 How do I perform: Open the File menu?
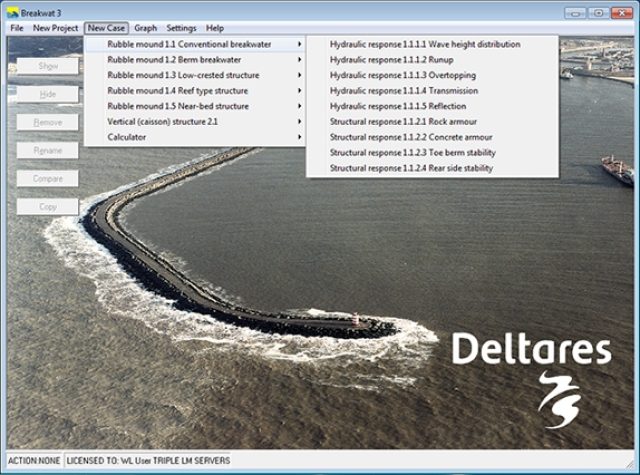(17, 28)
